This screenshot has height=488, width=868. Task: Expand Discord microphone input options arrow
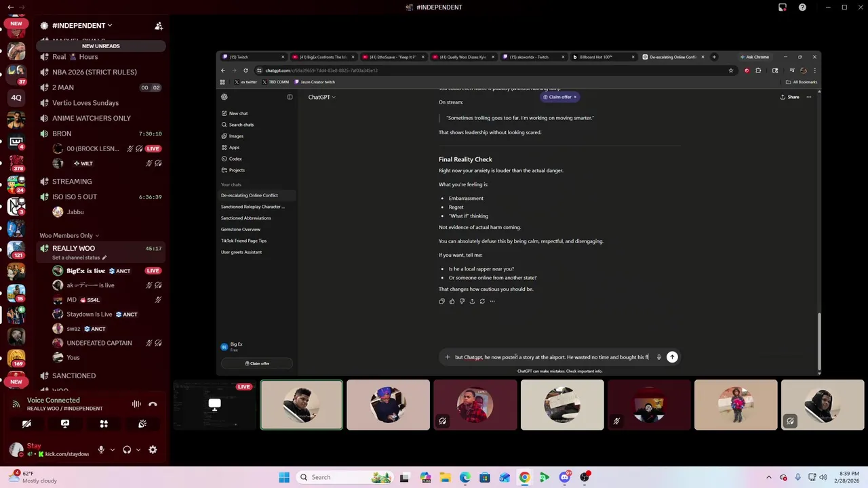click(112, 449)
